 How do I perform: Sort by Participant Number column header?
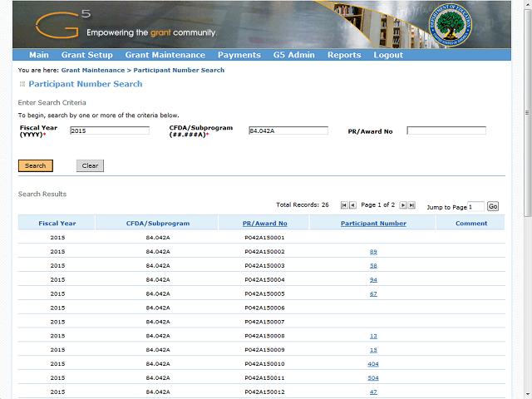tap(373, 223)
